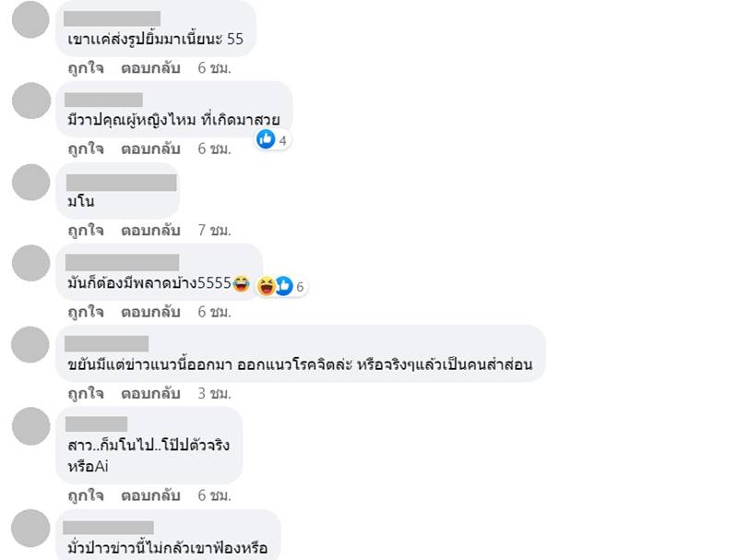Click ถูกใจ under the Ai comment
Screen dimensions: 738x560
tap(86, 495)
